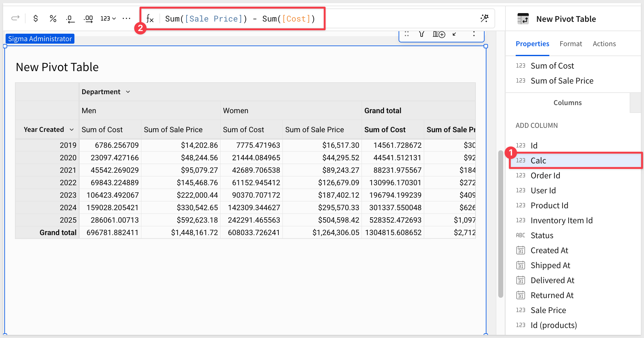Expand the Year Created header dropdown
This screenshot has width=644, height=338.
click(x=72, y=129)
